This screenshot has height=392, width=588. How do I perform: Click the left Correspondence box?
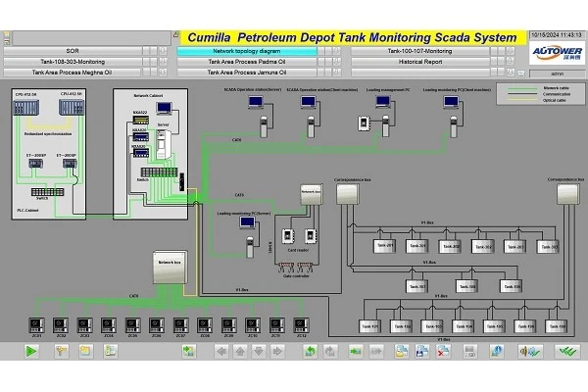(x=348, y=194)
